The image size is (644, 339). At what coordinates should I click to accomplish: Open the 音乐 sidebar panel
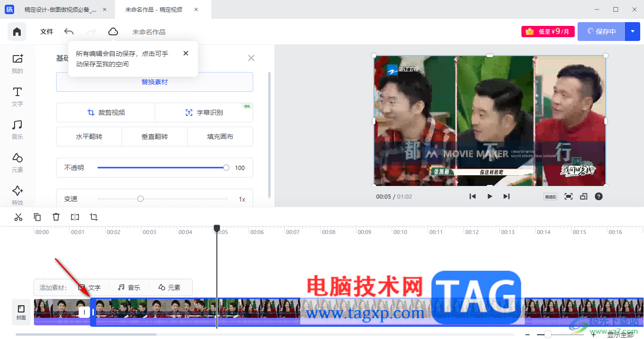pos(17,130)
